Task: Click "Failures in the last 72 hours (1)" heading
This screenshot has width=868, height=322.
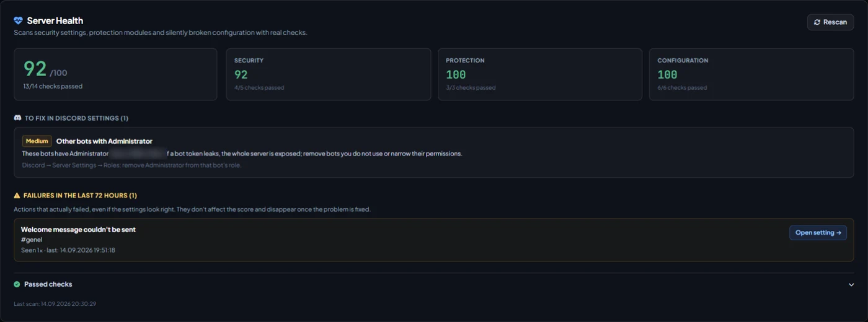Action: coord(80,195)
